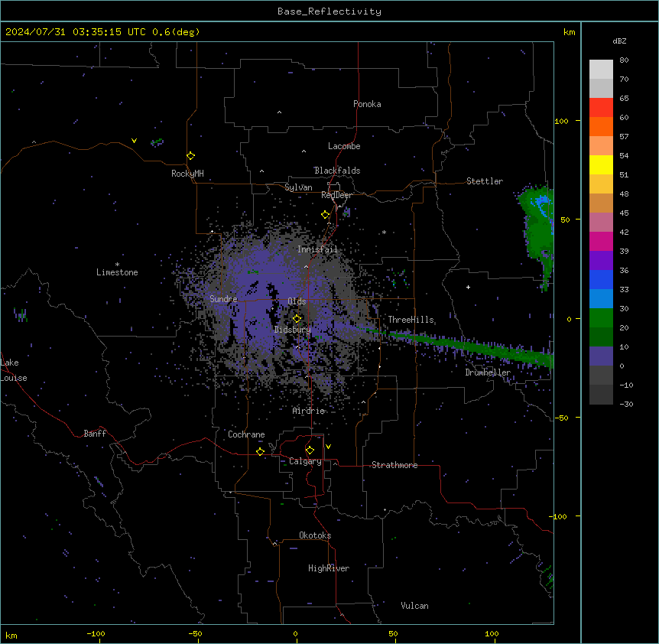Click the Didsbury label
Image resolution: width=659 pixels, height=644 pixels.
coord(293,330)
